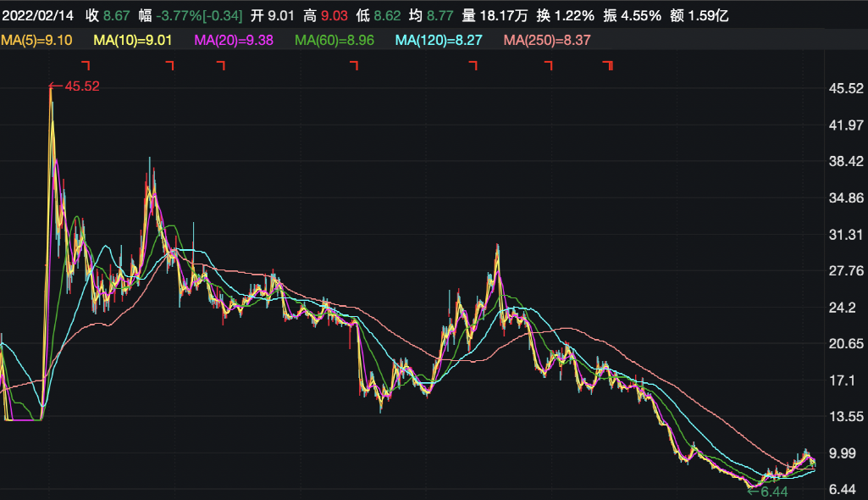This screenshot has width=868, height=500.
Task: Click the fifth red event marker from left
Action: (x=473, y=65)
